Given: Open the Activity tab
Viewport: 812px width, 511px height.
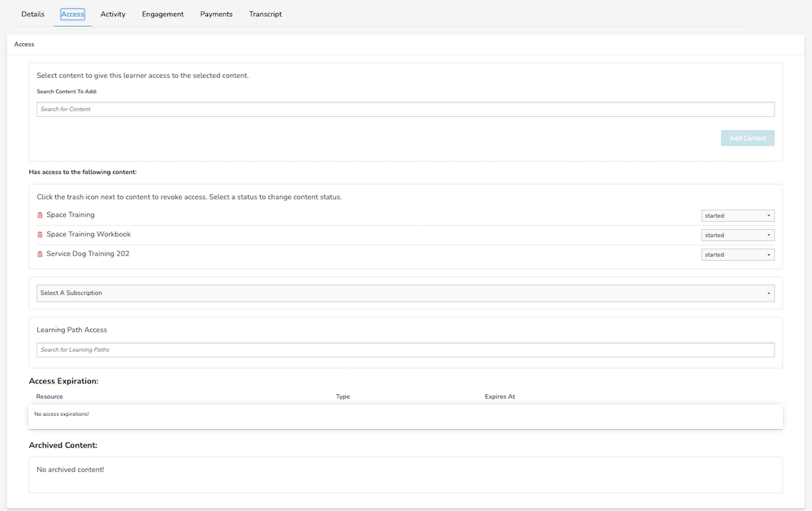Looking at the screenshot, I should [x=113, y=14].
